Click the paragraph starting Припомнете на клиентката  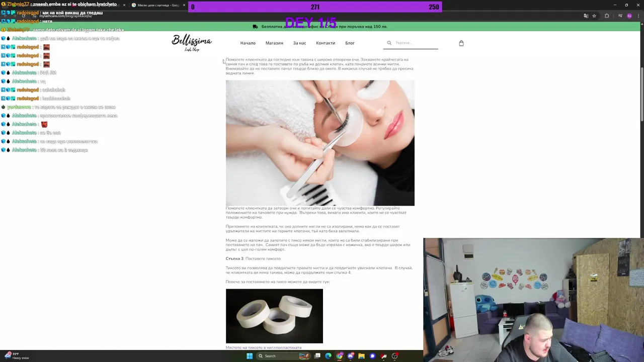313,229
